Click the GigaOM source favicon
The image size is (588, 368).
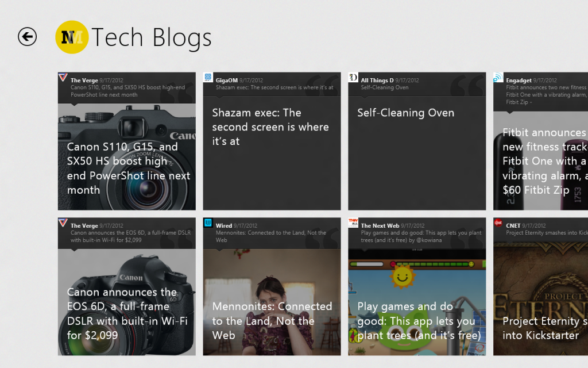point(208,78)
